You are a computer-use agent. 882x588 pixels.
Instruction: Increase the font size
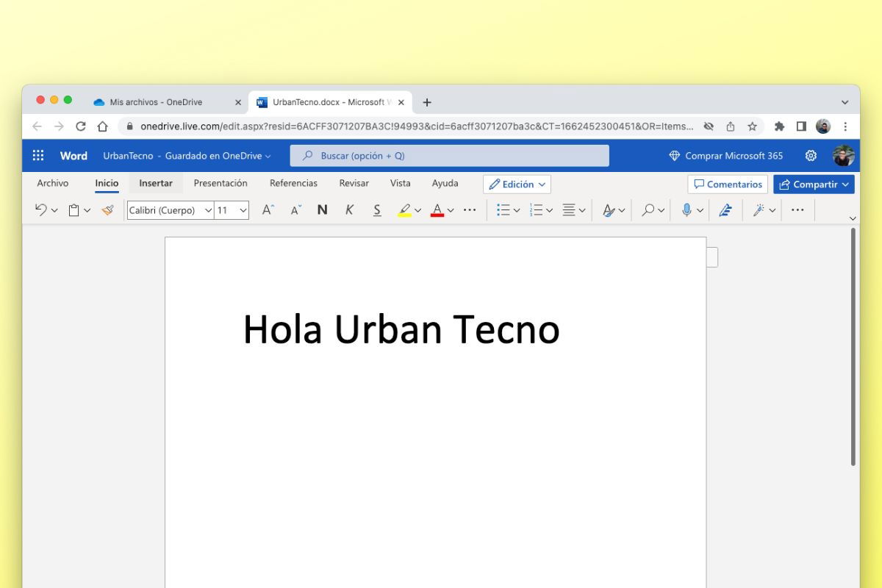[x=266, y=209]
